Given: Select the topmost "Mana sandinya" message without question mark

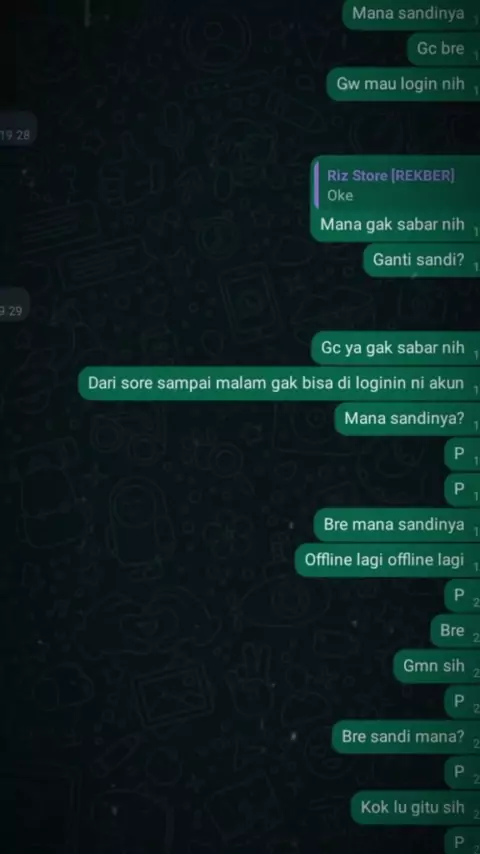Looking at the screenshot, I should coord(411,14).
